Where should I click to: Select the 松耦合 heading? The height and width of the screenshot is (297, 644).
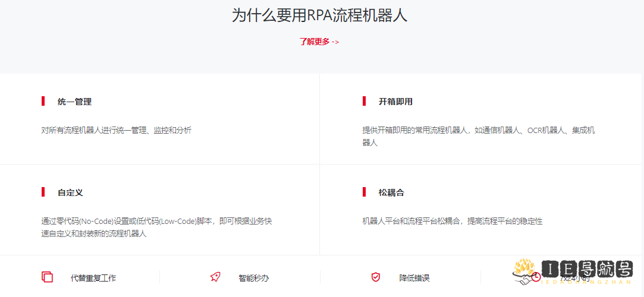391,192
